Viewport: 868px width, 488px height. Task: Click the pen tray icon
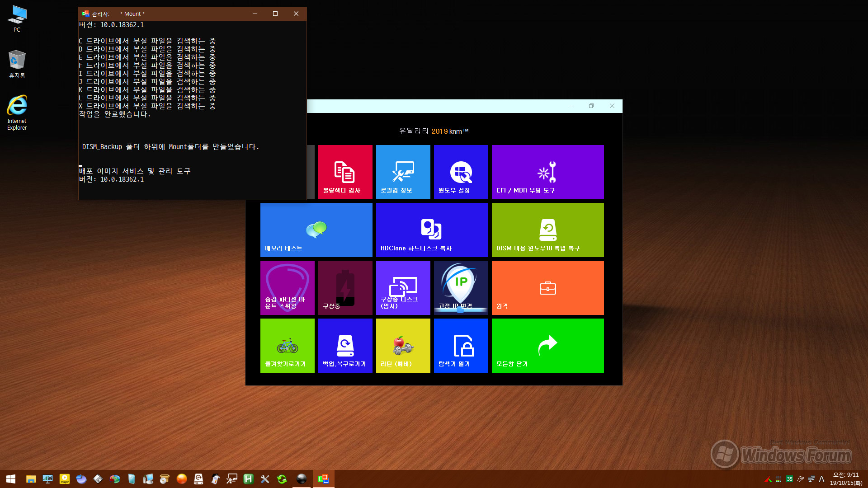(x=801, y=479)
